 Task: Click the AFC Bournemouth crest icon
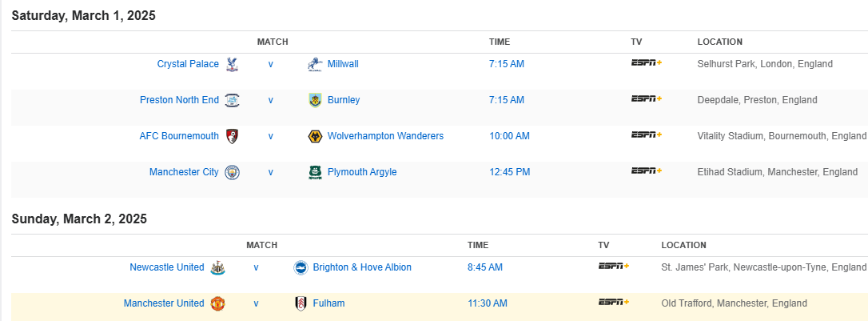(x=232, y=136)
